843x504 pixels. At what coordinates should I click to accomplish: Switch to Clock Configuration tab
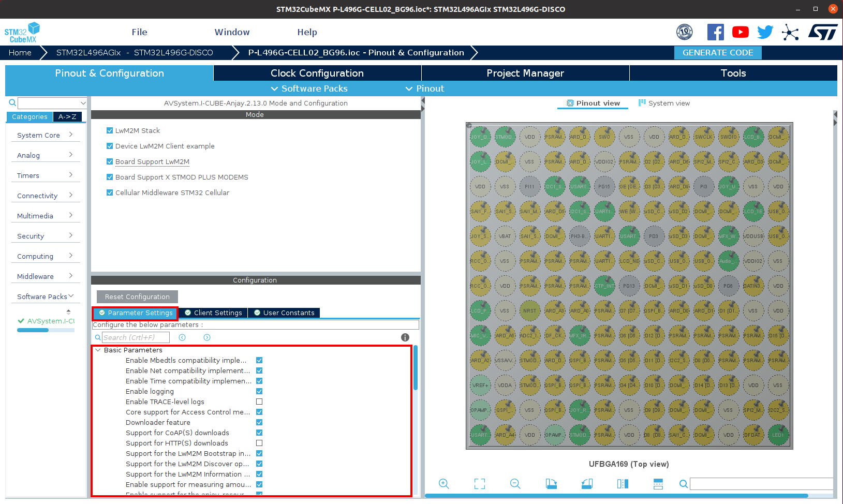point(317,73)
